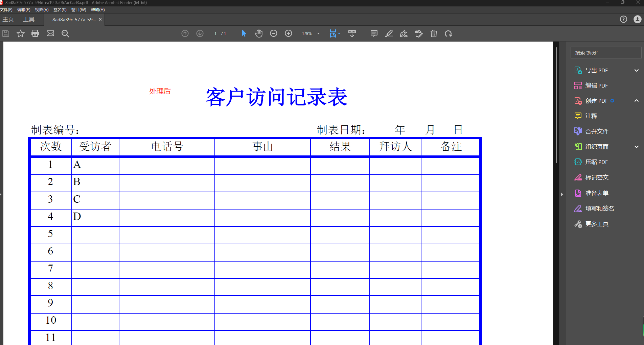The image size is (644, 345).
Task: Open the 文件 menu
Action: pos(6,9)
